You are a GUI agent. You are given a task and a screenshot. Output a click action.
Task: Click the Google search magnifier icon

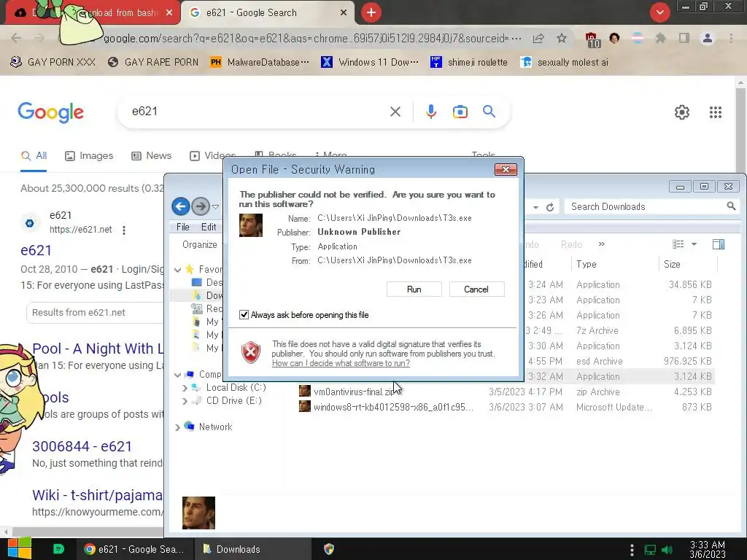click(489, 112)
